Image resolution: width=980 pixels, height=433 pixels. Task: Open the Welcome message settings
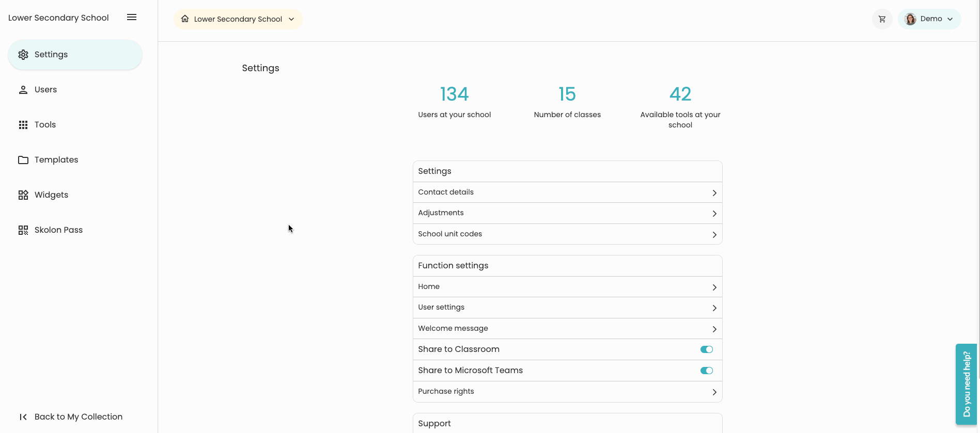tap(567, 329)
